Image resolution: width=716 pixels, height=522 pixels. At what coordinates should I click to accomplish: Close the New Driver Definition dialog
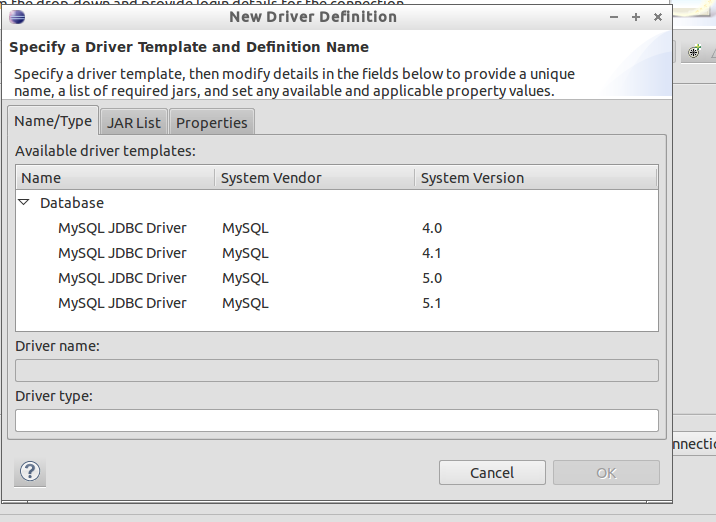coord(657,17)
